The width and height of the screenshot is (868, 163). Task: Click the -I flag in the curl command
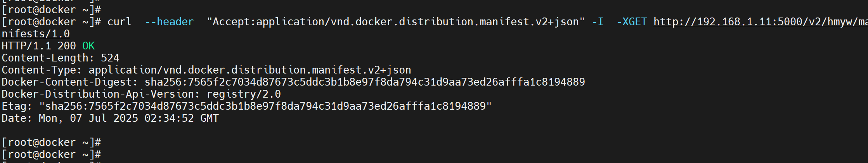598,22
